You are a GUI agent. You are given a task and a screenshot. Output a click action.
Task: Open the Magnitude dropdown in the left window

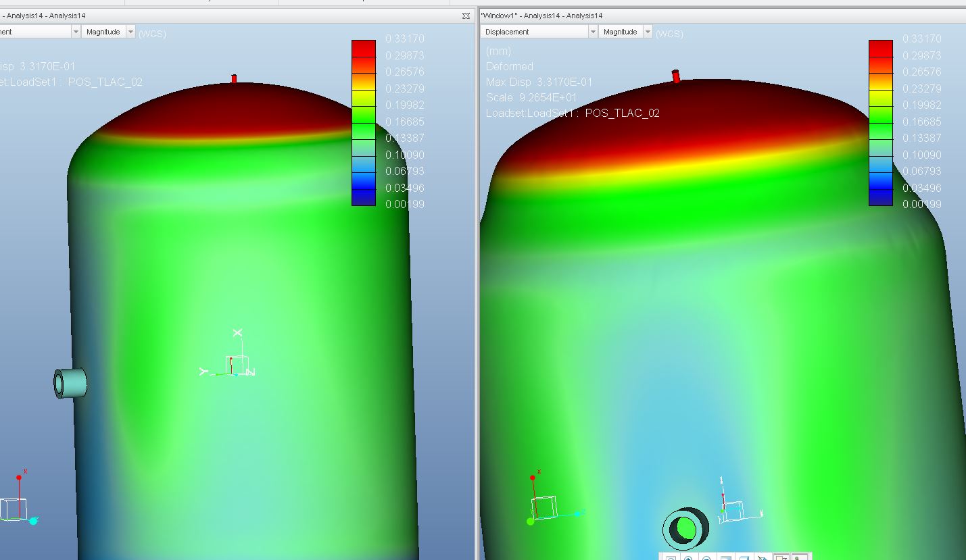[108, 32]
